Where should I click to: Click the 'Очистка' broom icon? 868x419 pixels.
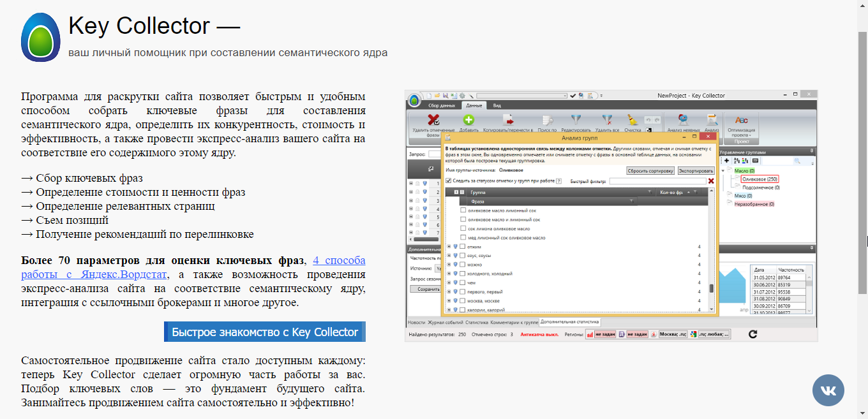click(x=632, y=119)
